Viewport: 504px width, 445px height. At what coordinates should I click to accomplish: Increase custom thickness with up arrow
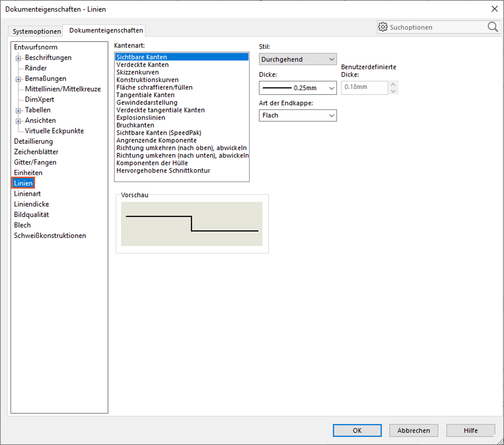click(x=393, y=84)
